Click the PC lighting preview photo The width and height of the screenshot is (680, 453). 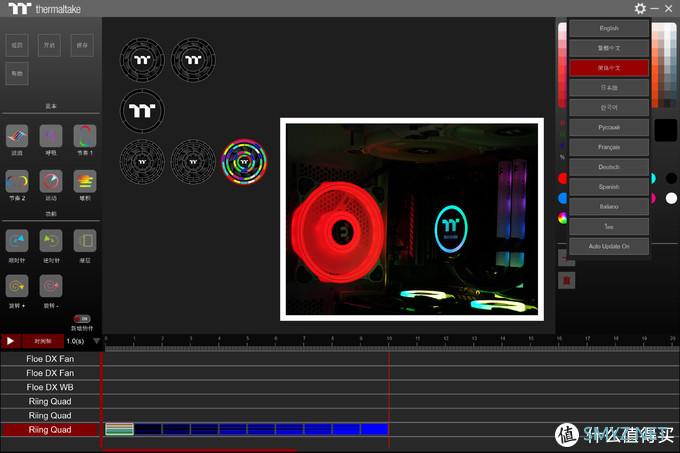pos(412,219)
